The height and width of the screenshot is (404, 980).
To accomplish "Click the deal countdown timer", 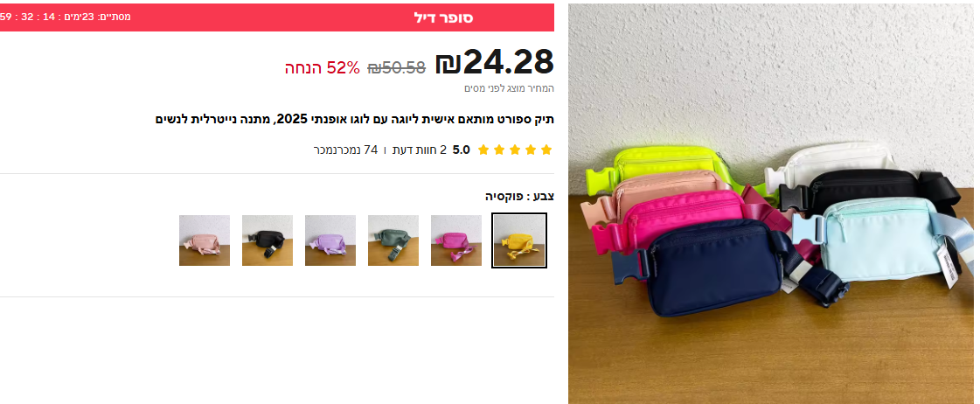I will tap(66, 17).
